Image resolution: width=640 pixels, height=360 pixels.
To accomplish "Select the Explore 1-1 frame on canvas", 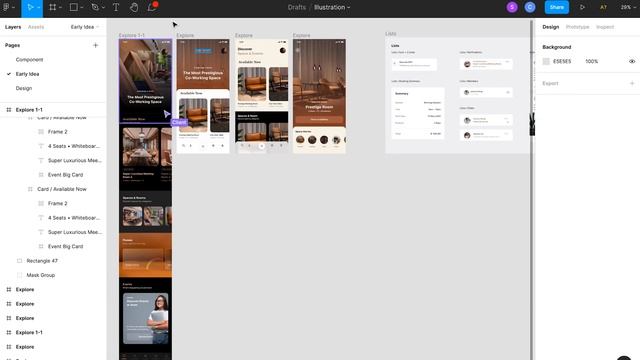I will click(145, 200).
